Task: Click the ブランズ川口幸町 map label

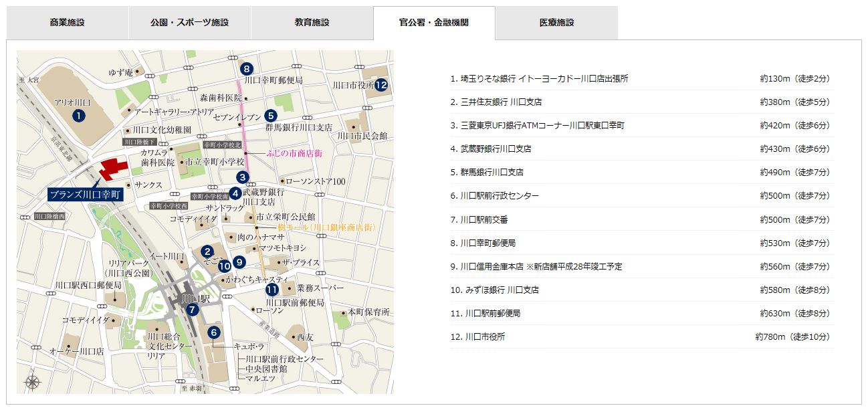Action: [86, 195]
